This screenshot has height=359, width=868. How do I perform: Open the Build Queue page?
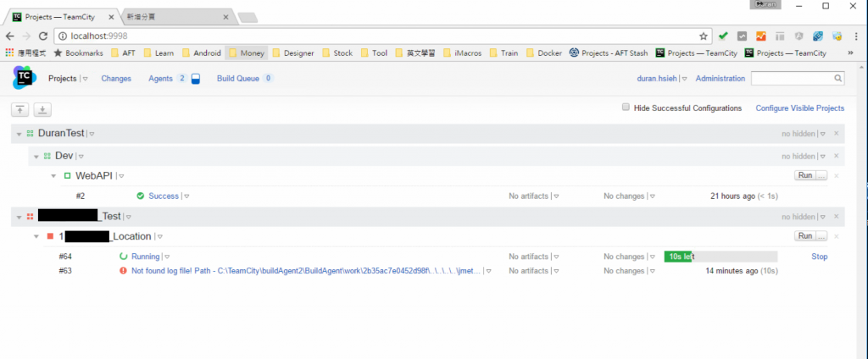(238, 79)
